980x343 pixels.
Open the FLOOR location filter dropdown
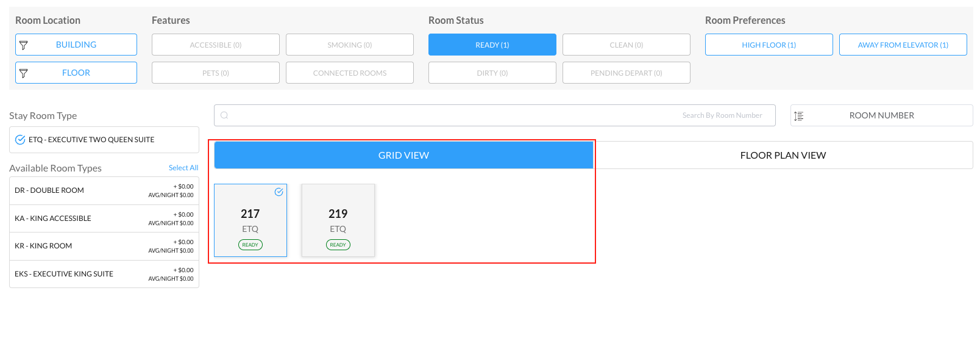pos(76,73)
